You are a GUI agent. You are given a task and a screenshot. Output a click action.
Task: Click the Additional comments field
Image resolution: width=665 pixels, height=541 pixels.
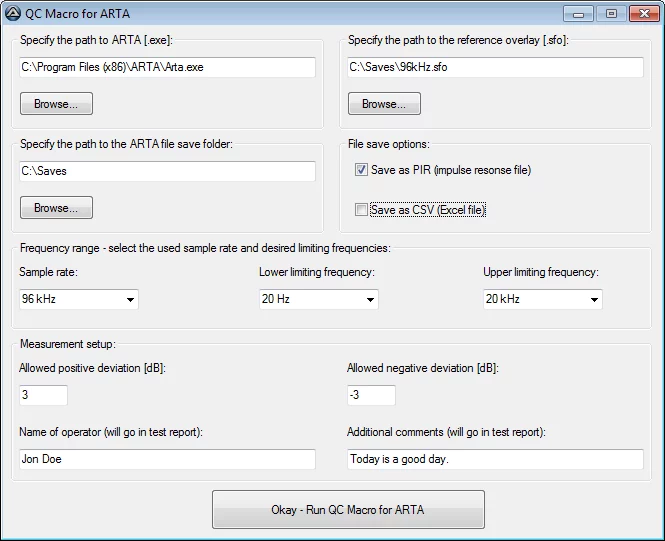click(495, 459)
